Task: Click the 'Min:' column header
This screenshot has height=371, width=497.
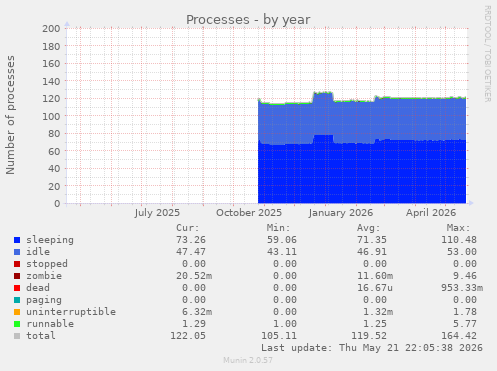Action: (x=278, y=228)
